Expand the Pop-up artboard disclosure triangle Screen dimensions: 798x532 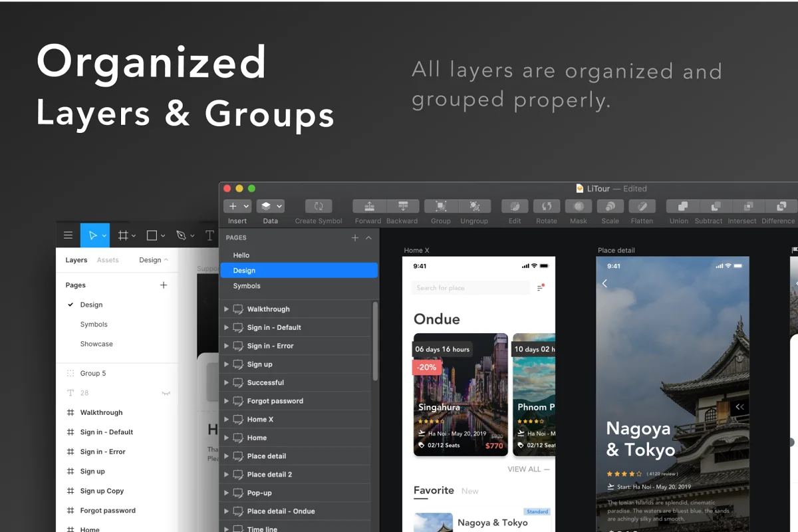pos(226,493)
